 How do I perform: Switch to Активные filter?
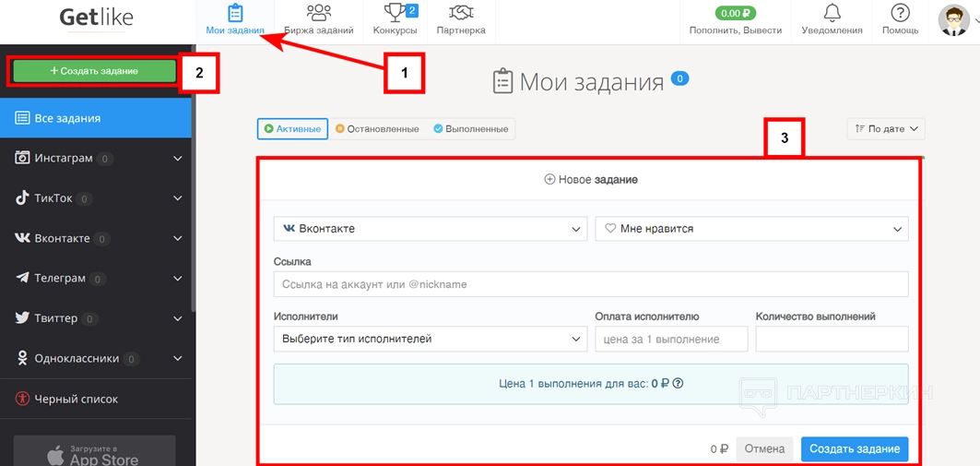pyautogui.click(x=292, y=129)
